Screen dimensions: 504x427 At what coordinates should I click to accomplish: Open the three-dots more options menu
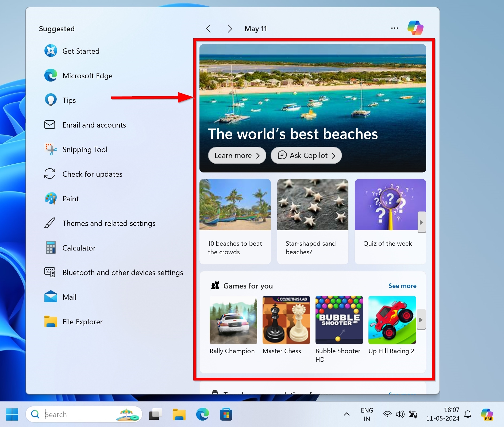click(394, 28)
